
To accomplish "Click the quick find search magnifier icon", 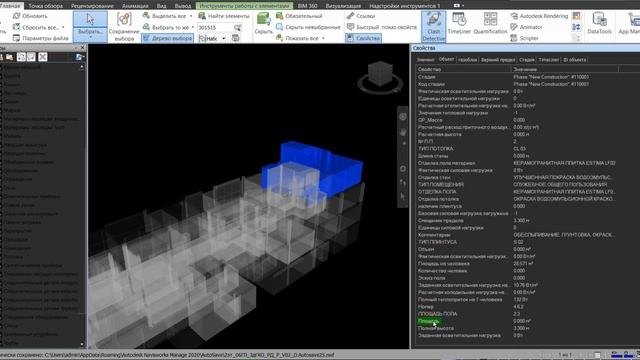I will pyautogui.click(x=237, y=27).
